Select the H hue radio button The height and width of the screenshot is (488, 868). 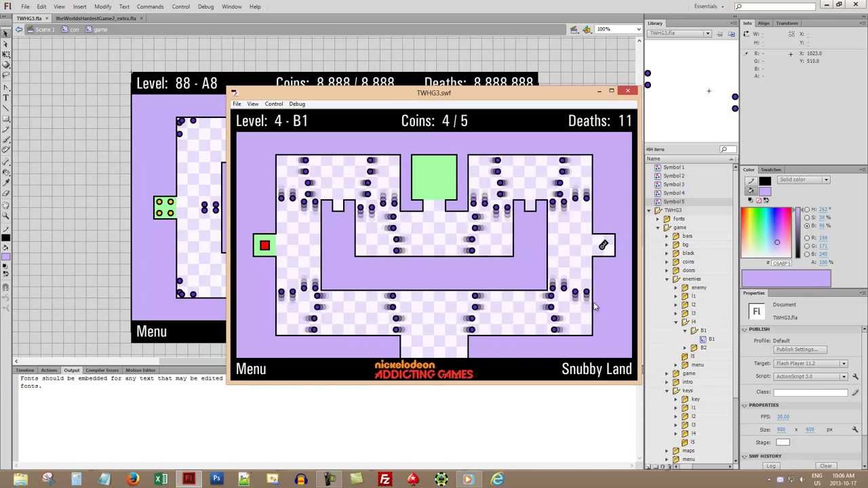pos(808,209)
